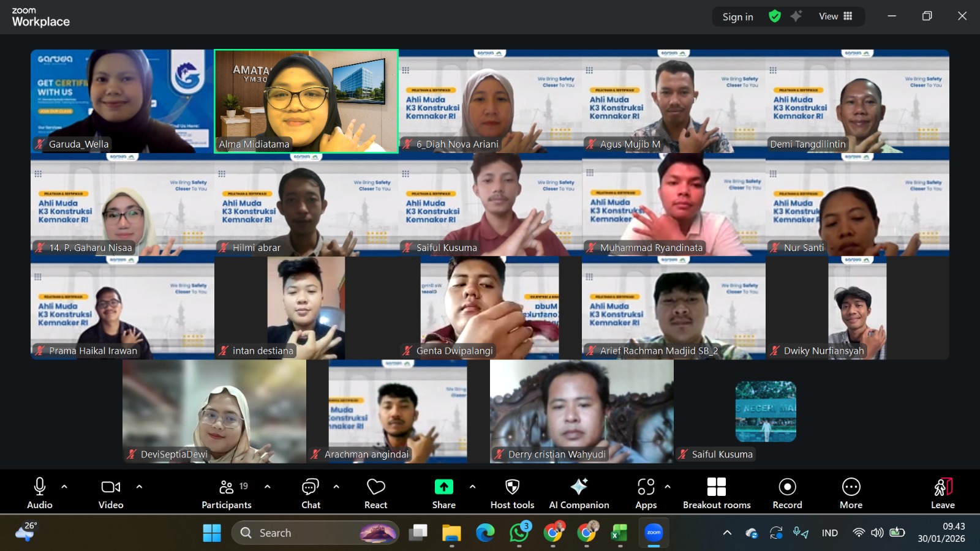Open the Chat panel
This screenshot has width=980, height=551.
tap(311, 493)
